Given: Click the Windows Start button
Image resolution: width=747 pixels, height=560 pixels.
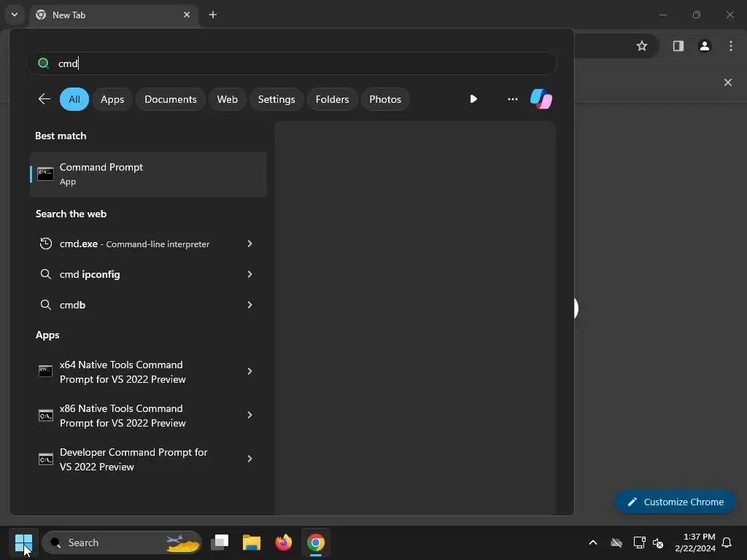Looking at the screenshot, I should point(23,542).
